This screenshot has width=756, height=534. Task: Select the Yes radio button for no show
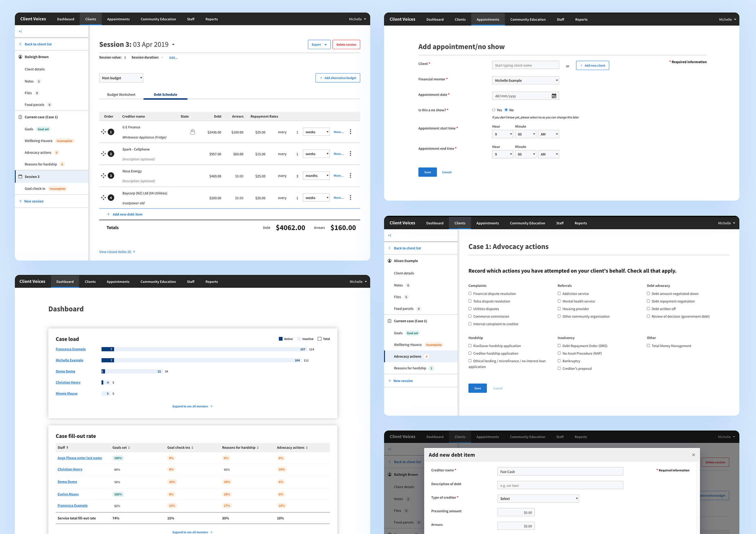click(494, 110)
